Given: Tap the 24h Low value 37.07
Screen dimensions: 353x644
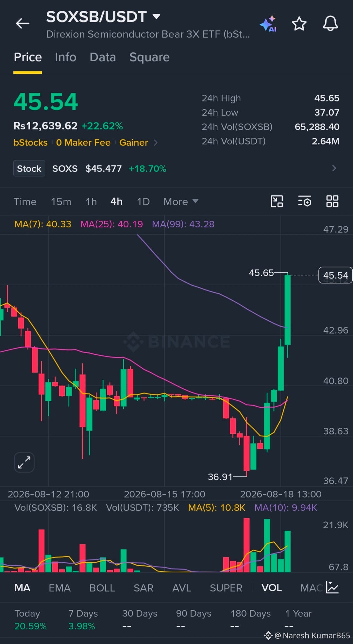Looking at the screenshot, I should pos(327,112).
